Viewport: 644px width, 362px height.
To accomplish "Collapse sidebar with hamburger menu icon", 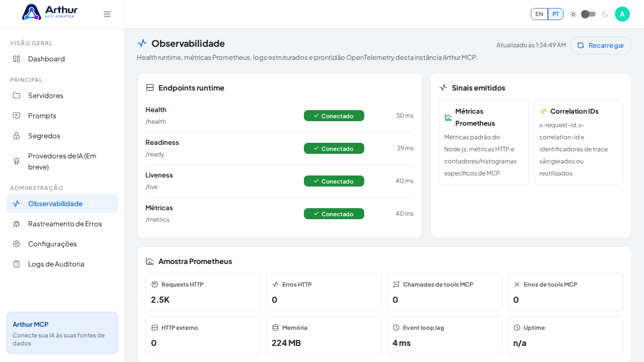I will pyautogui.click(x=107, y=14).
